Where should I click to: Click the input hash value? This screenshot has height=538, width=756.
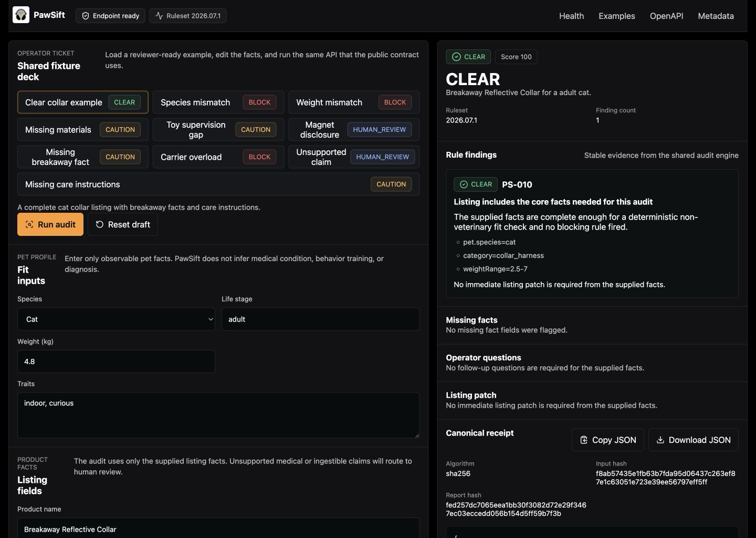[x=665, y=478]
